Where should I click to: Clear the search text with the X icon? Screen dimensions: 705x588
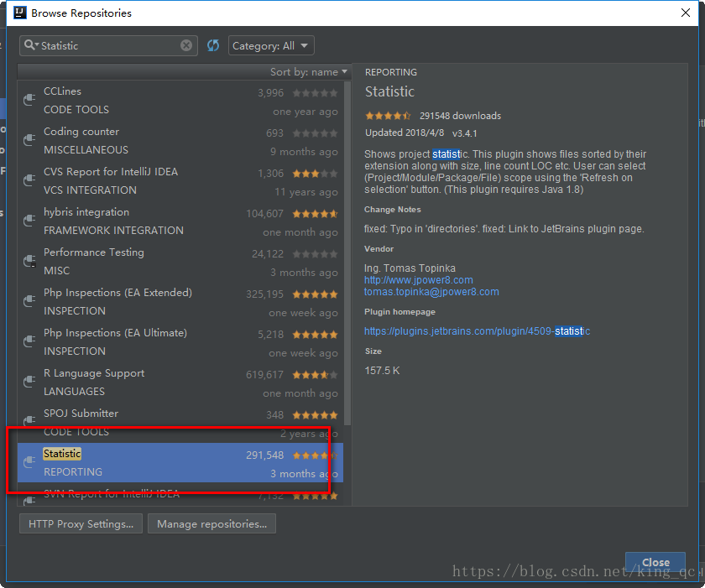pyautogui.click(x=186, y=46)
